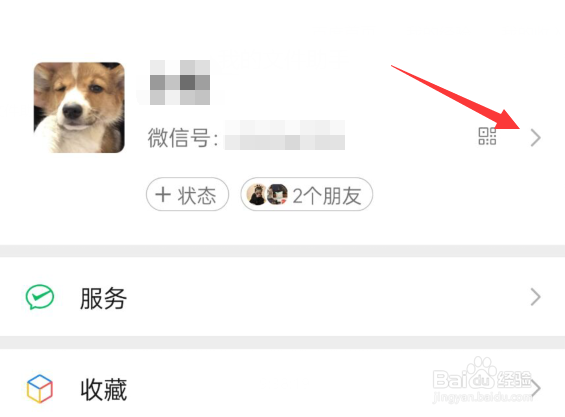Open the 收藏 cube icon
The image size is (565, 417).
pyautogui.click(x=40, y=389)
